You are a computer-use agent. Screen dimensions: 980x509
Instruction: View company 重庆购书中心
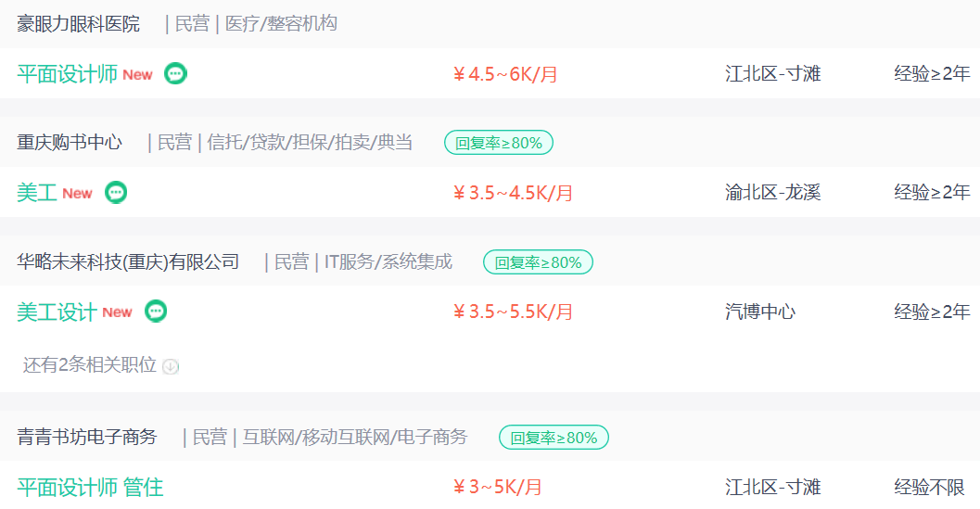[x=70, y=143]
